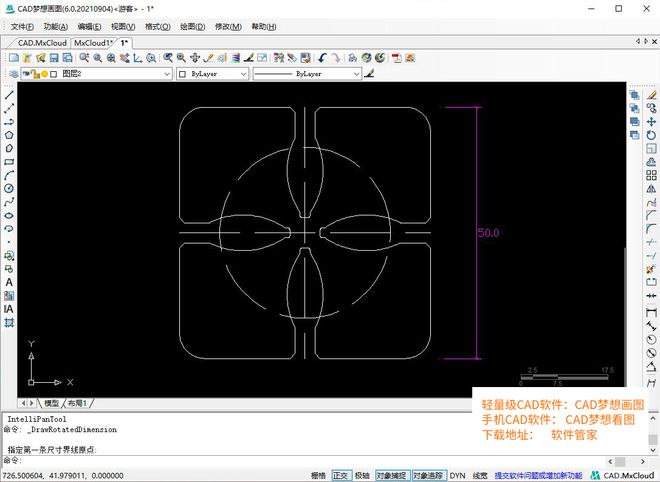Open the Layer manager icon
The width and height of the screenshot is (660, 482).
click(x=13, y=74)
